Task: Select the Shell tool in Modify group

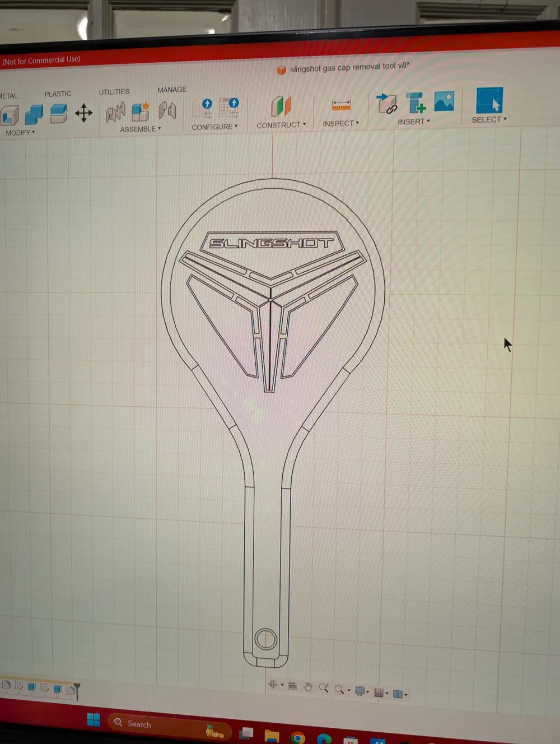Action: click(10, 116)
